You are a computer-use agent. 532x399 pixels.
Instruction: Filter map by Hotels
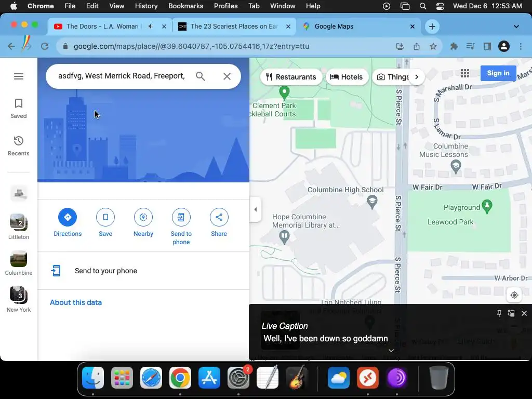point(347,77)
